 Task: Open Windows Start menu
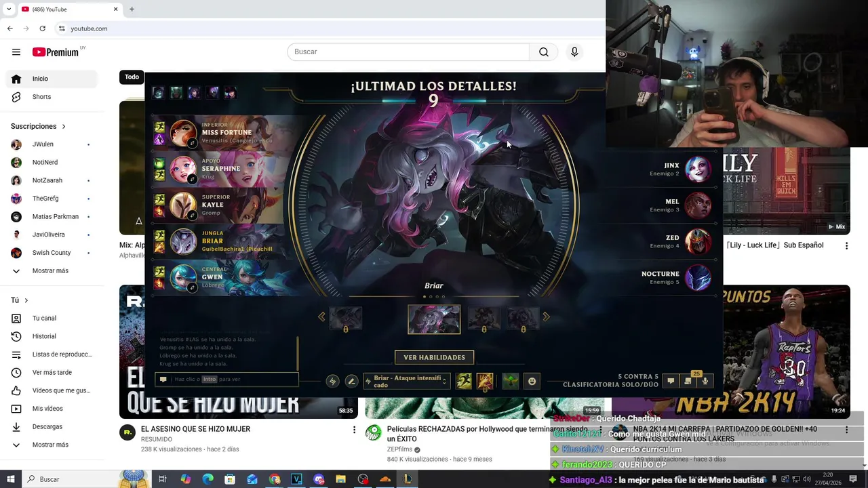point(10,479)
